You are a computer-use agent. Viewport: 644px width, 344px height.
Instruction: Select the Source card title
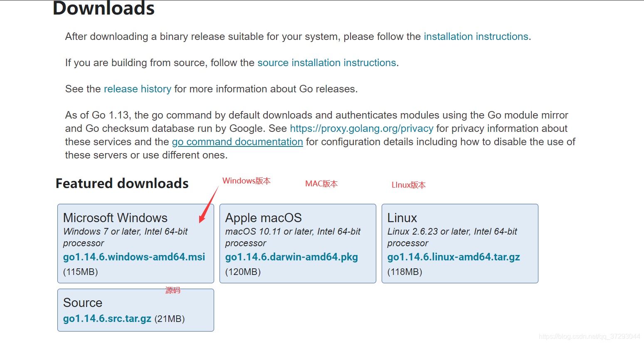tap(83, 303)
